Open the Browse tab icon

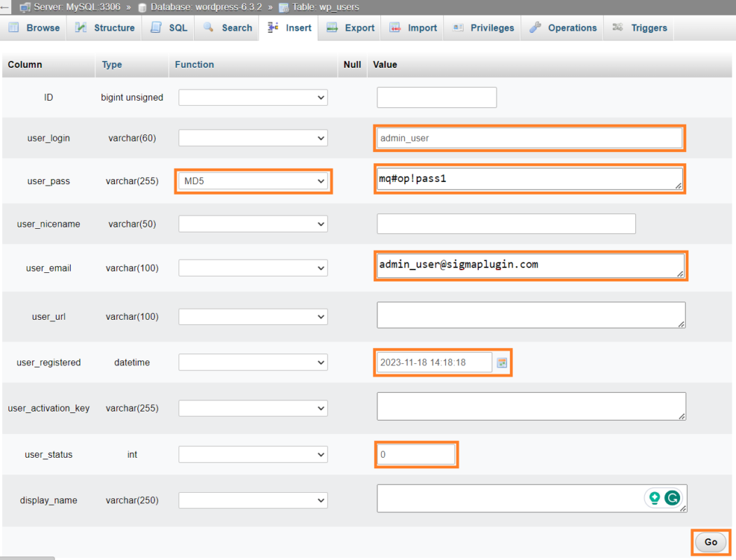[13, 28]
